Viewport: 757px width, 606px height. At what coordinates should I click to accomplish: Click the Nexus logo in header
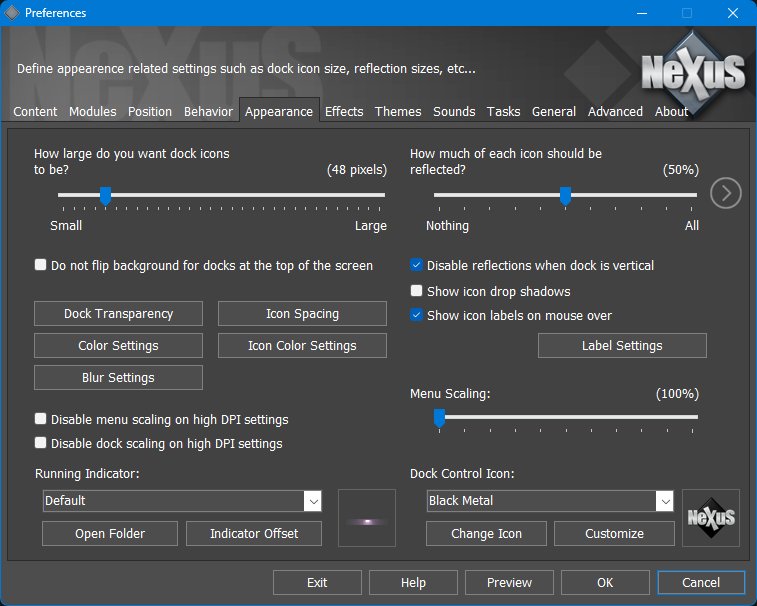point(693,72)
